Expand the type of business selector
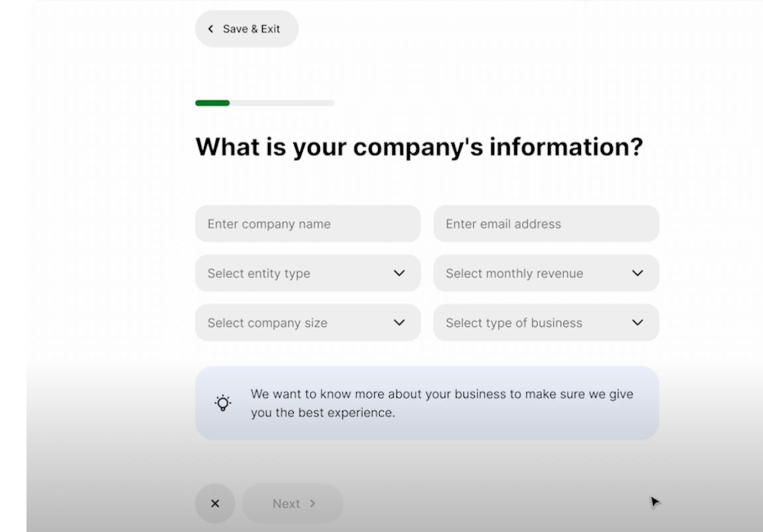This screenshot has height=532, width=763. coord(545,322)
